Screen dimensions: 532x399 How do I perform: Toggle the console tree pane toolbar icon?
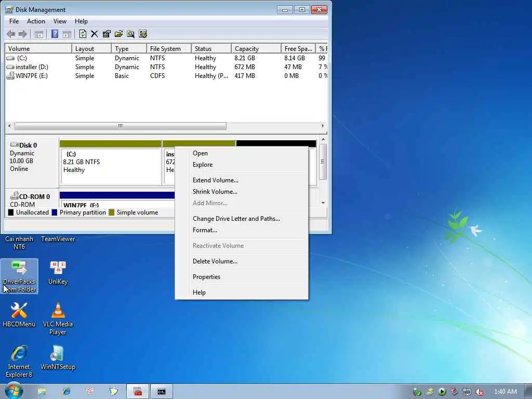click(38, 34)
